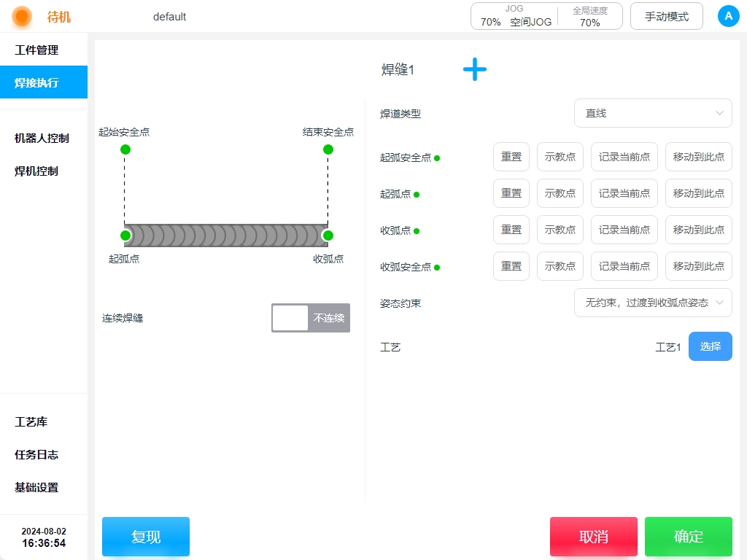
Task: Expand the 姿态约束 dropdown
Action: 653,302
